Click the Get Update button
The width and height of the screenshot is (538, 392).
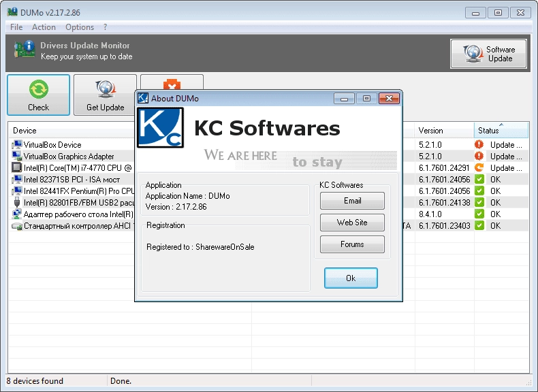coord(105,95)
